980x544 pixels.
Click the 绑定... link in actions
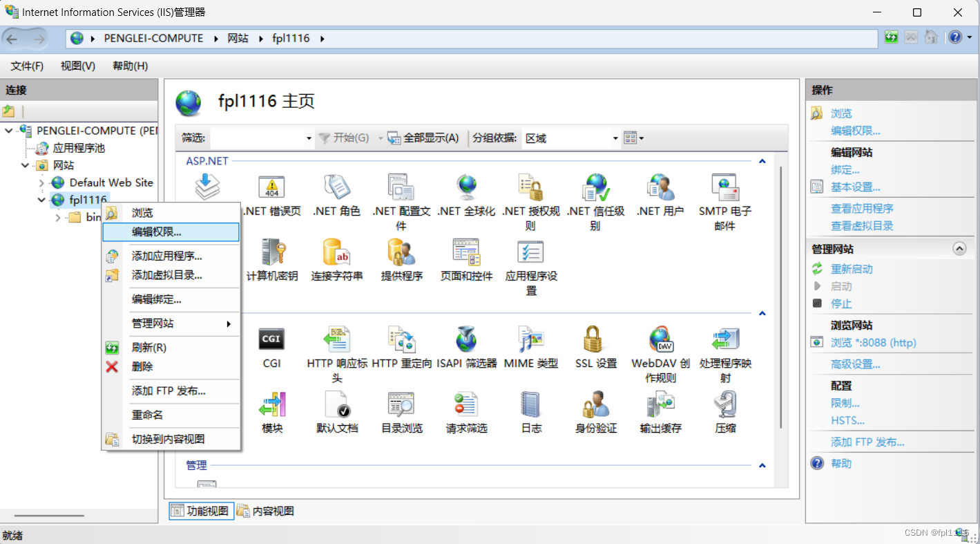(845, 169)
